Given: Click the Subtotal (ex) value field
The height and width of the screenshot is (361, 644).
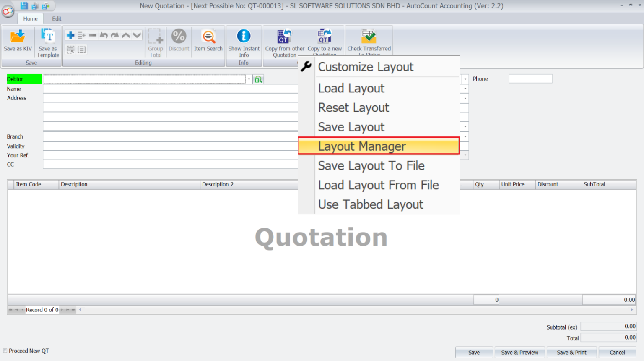Looking at the screenshot, I should point(608,327).
